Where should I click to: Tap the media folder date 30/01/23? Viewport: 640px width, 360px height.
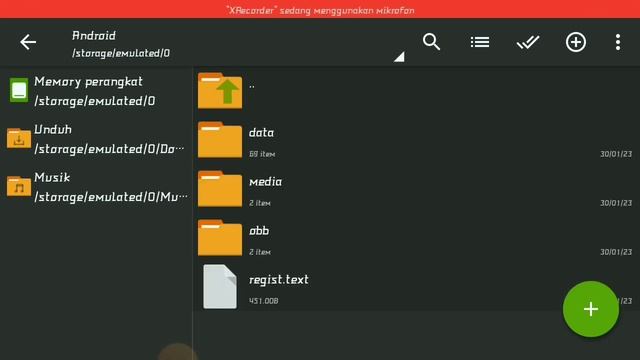(x=616, y=203)
